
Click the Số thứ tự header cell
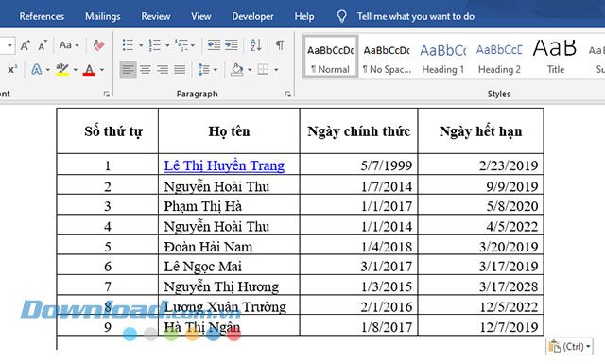pos(108,131)
